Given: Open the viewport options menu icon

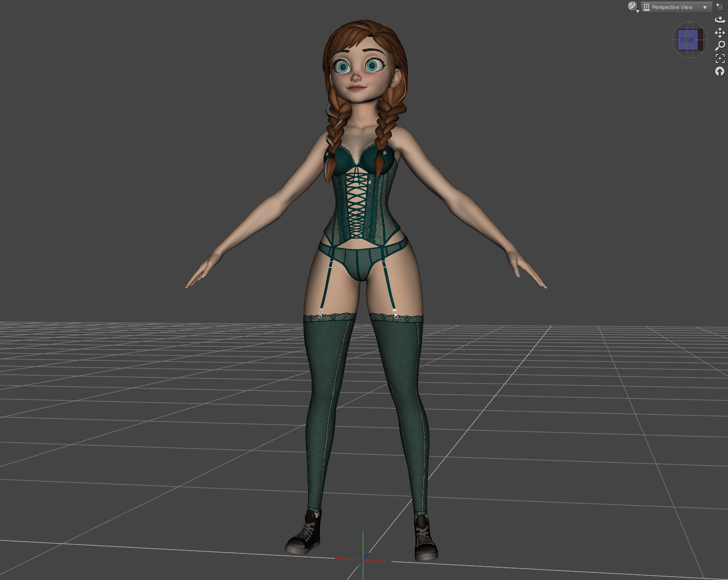Looking at the screenshot, I should coord(720,7).
